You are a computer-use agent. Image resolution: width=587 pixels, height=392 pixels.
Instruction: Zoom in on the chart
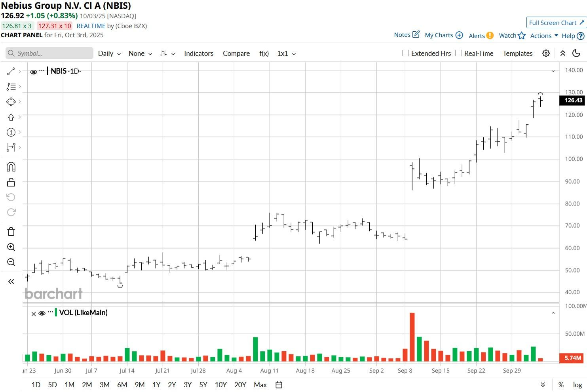11,247
